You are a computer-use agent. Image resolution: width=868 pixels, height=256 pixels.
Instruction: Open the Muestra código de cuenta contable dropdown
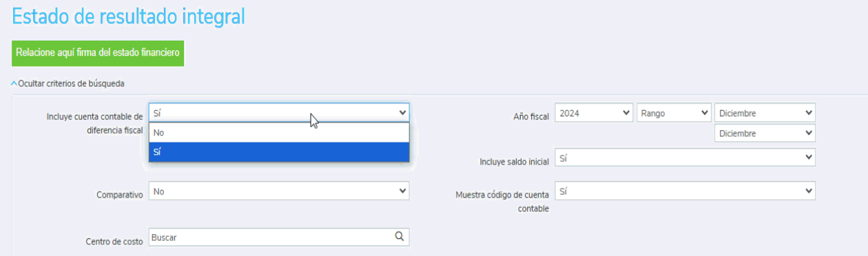[x=685, y=191]
